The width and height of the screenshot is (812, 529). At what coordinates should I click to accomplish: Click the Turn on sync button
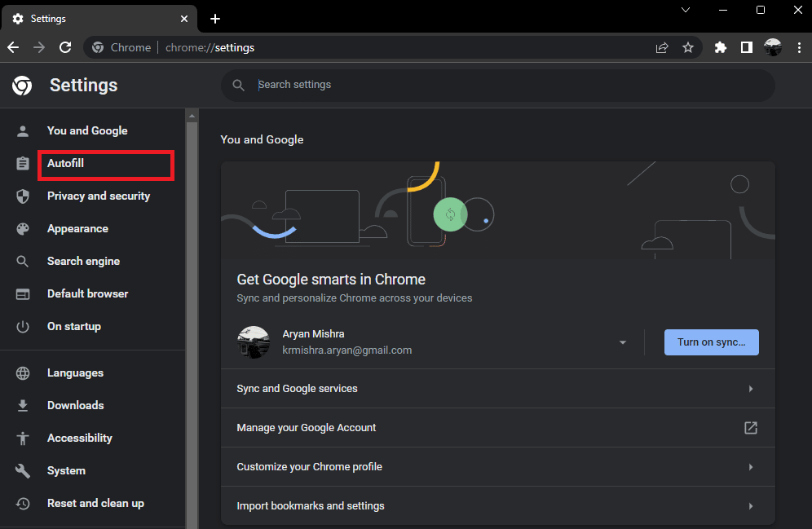pos(712,342)
